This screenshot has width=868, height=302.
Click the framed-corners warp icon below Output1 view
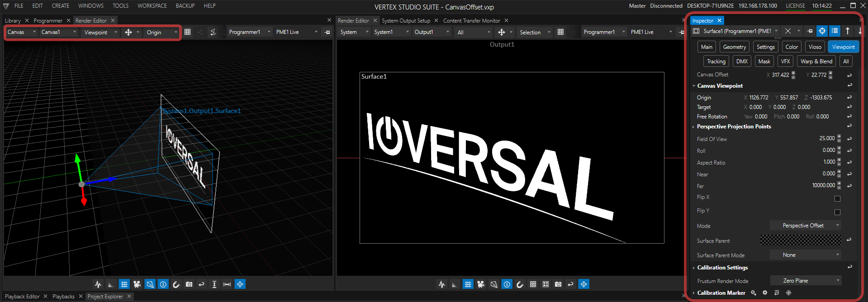pos(545,284)
